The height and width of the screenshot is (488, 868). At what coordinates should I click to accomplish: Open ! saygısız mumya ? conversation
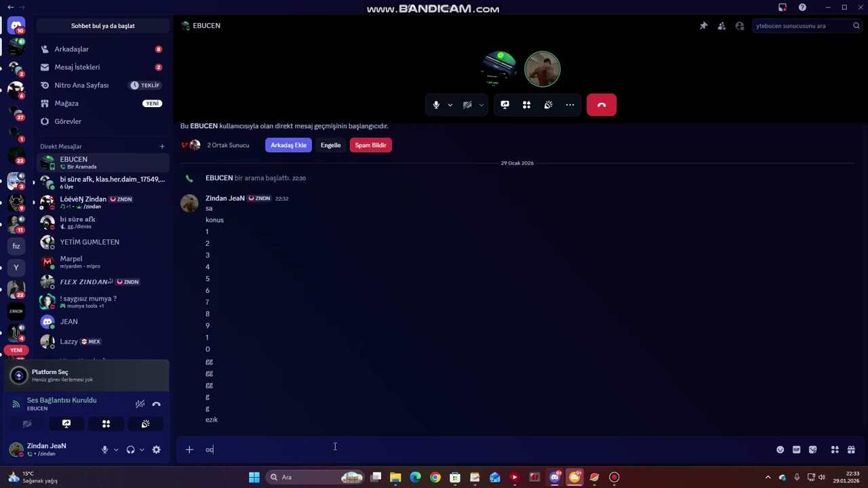[x=103, y=302]
